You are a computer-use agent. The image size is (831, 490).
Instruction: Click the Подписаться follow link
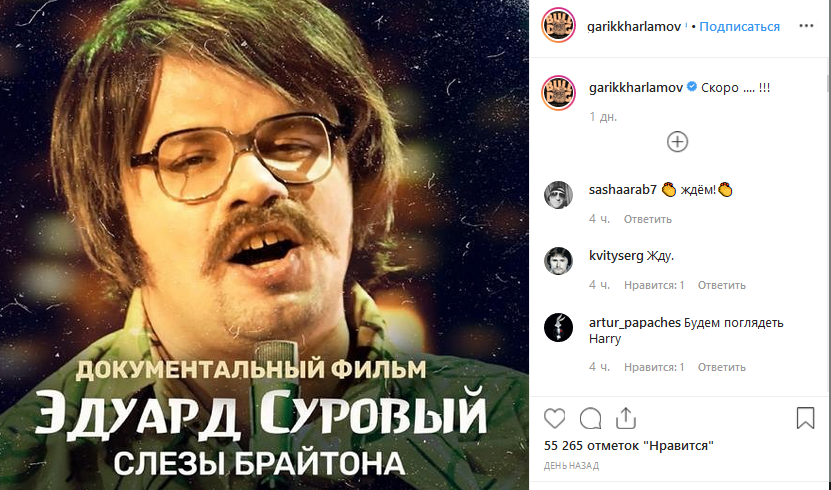tap(739, 26)
